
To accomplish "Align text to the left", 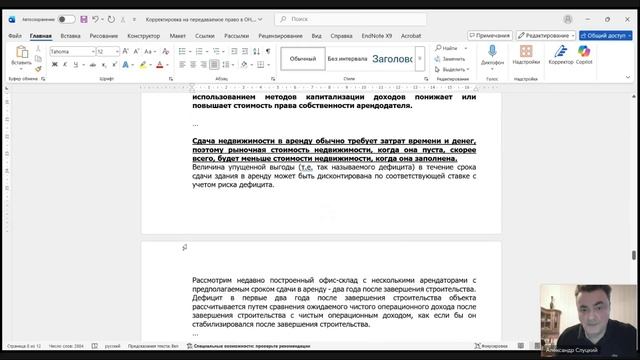I will click(x=182, y=64).
